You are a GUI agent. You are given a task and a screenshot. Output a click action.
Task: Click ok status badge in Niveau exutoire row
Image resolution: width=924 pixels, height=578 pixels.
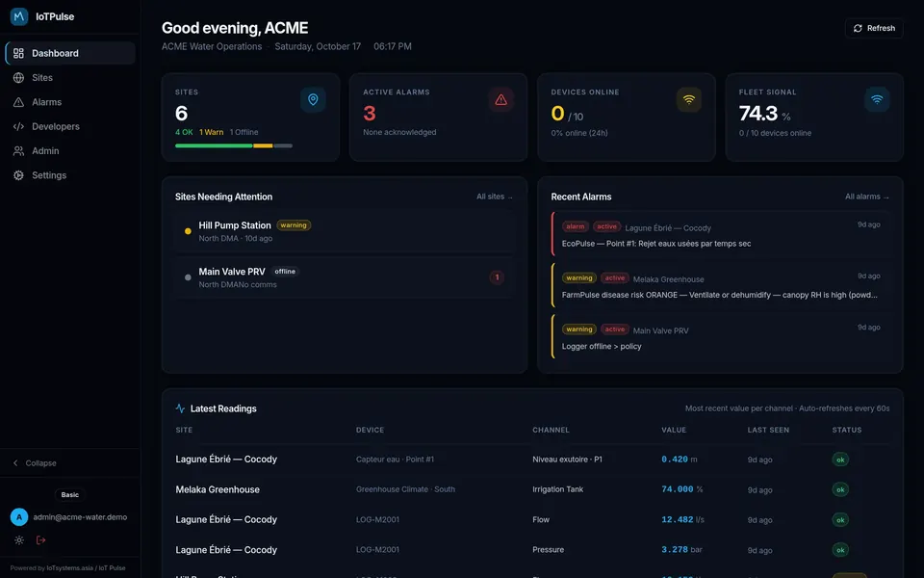pos(840,460)
